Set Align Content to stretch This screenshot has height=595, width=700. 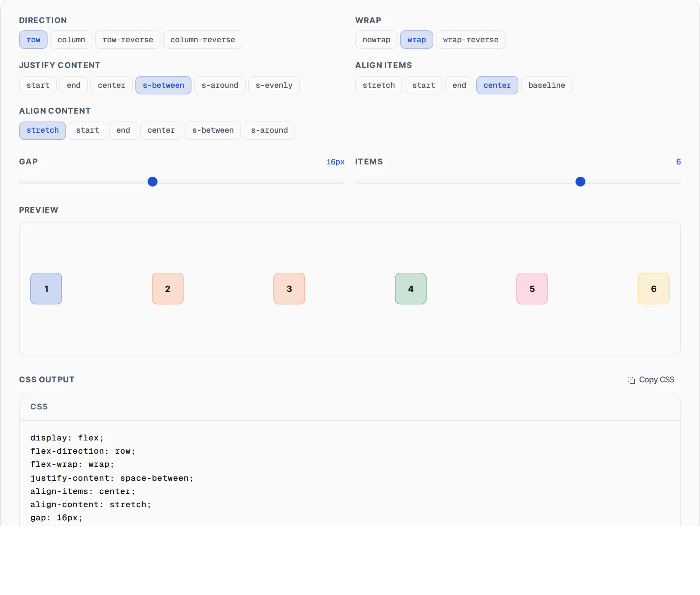43,130
